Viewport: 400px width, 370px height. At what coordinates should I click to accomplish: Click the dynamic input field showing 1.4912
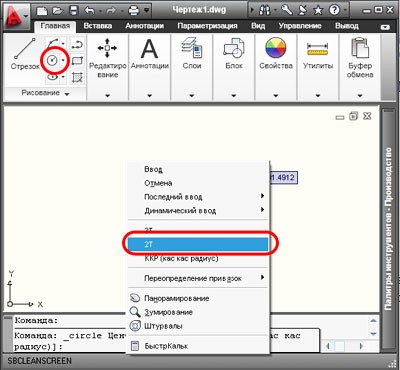283,177
